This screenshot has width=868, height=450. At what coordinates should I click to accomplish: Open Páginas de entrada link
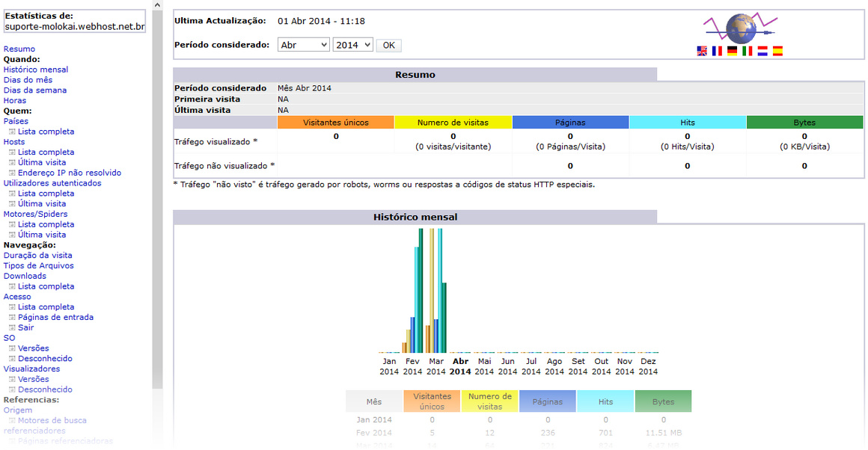[x=56, y=318]
